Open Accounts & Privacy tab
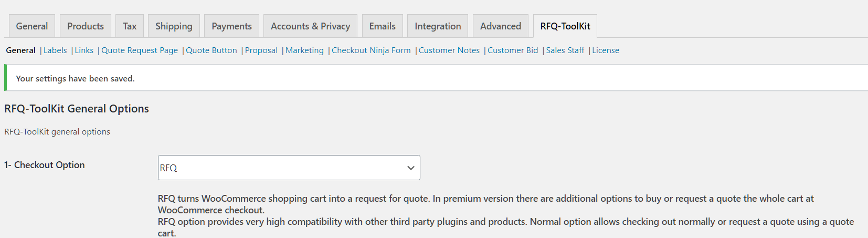This screenshot has width=868, height=238. [310, 26]
